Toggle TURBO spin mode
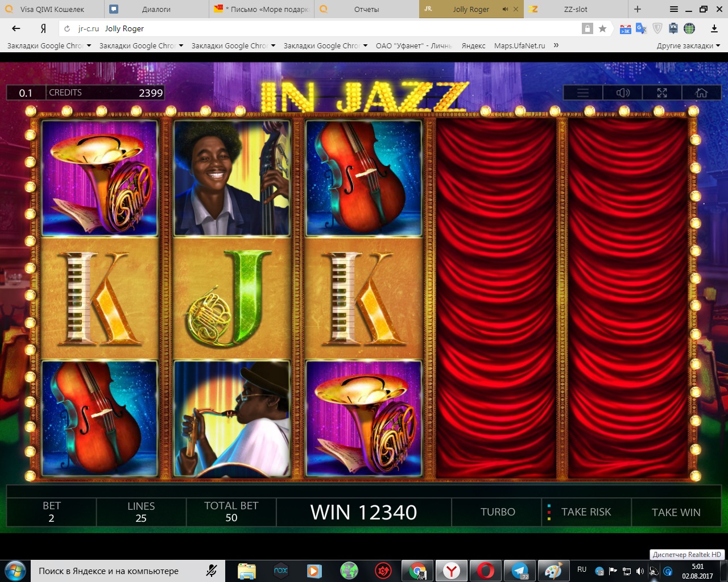The height and width of the screenshot is (582, 728). (x=498, y=512)
